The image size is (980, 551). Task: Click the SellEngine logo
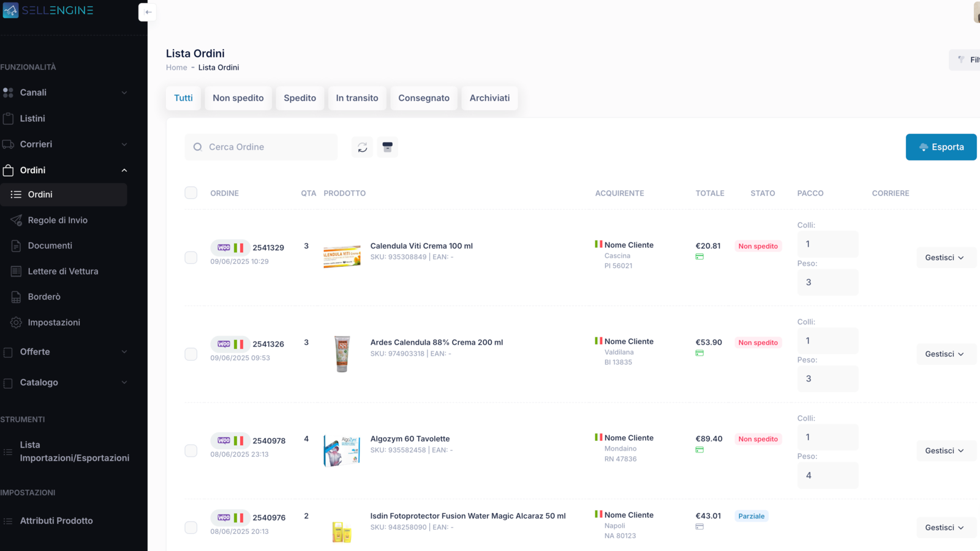pos(49,10)
